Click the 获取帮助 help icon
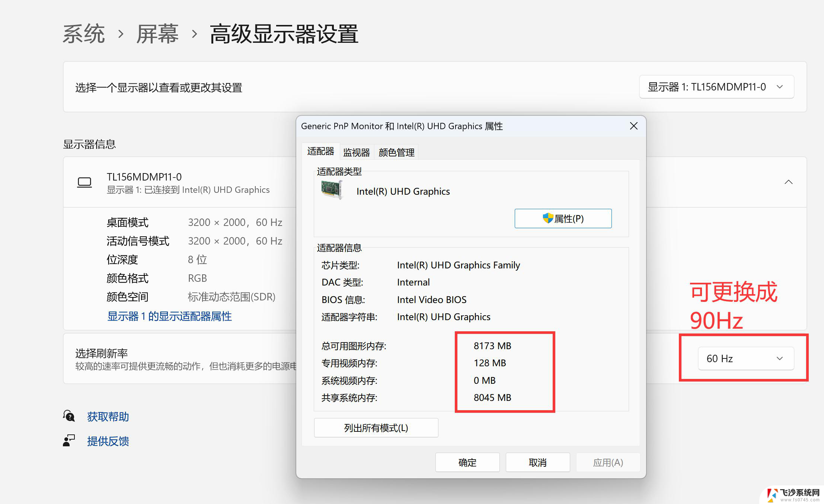This screenshot has width=824, height=504. (69, 416)
